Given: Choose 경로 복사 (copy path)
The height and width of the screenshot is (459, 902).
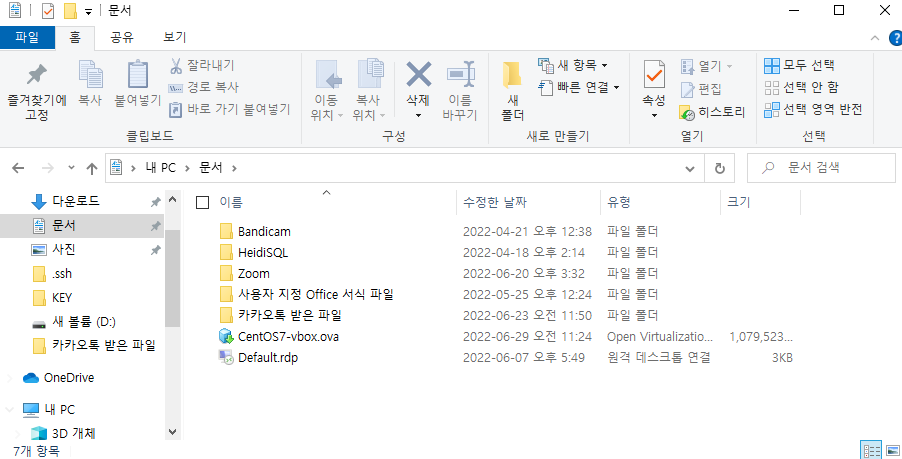Looking at the screenshot, I should [203, 87].
